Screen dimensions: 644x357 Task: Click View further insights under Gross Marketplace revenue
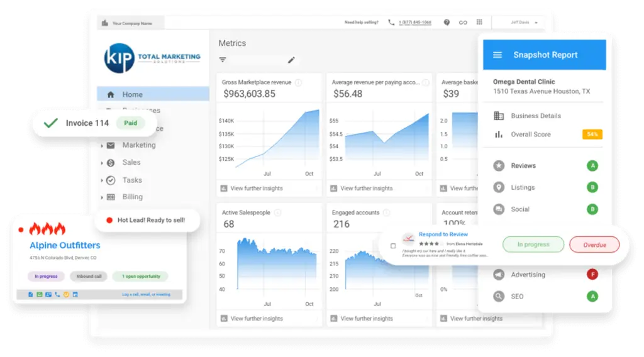tap(256, 189)
